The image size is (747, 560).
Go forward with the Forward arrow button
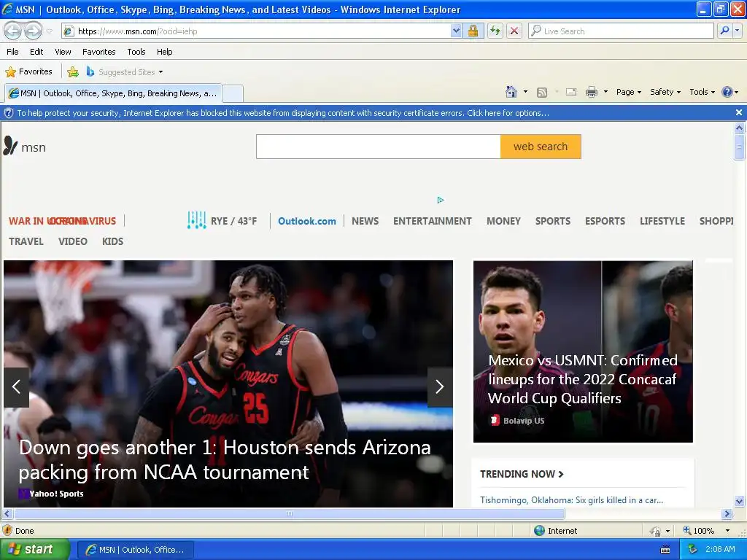tap(33, 31)
